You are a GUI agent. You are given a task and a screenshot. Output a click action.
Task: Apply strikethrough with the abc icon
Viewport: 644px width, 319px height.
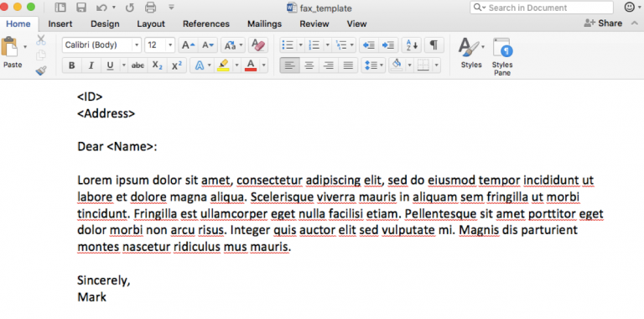point(138,65)
